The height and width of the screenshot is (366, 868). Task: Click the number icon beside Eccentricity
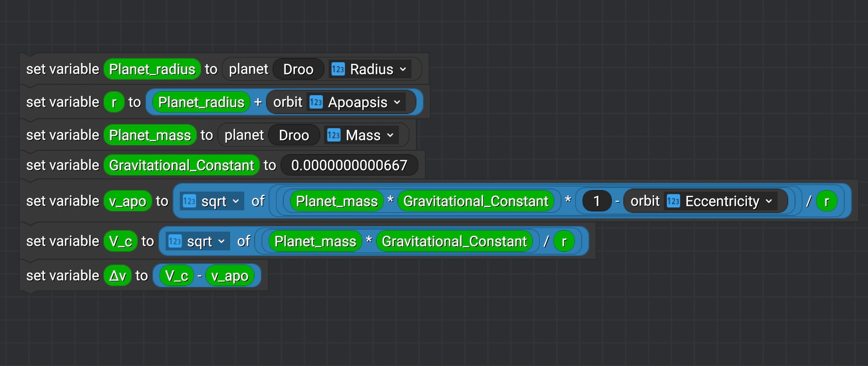pyautogui.click(x=673, y=201)
